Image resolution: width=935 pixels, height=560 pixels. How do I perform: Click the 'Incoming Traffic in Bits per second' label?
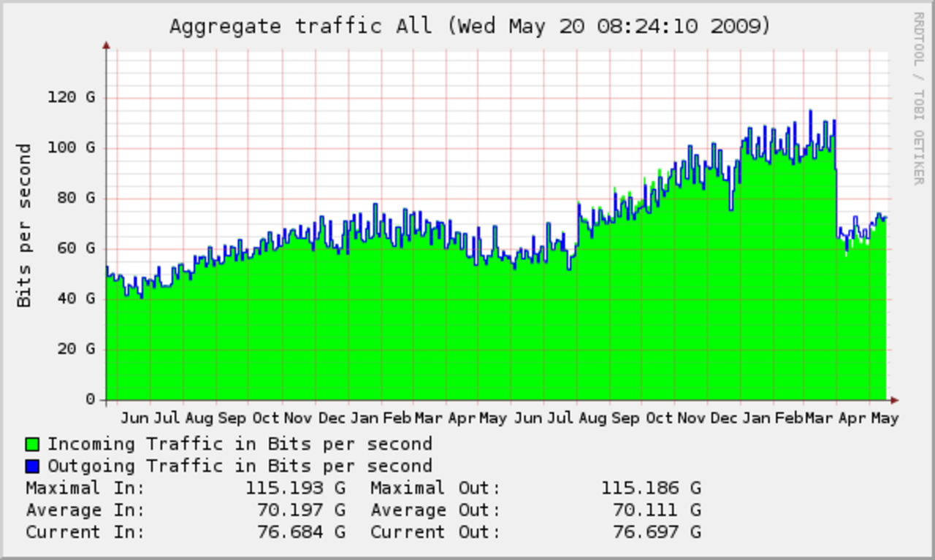pos(240,444)
